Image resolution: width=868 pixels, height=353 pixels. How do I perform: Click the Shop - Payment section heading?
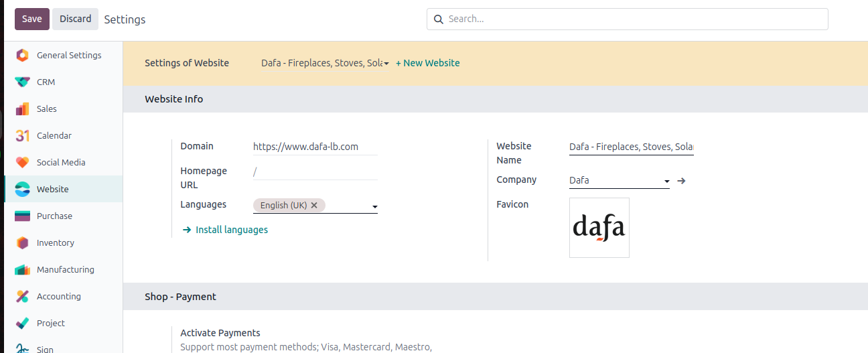(181, 297)
